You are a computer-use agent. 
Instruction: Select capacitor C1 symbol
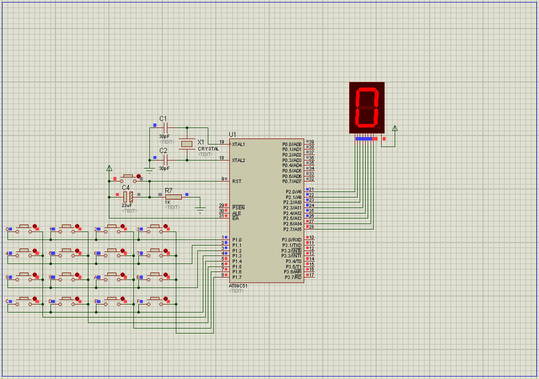pyautogui.click(x=165, y=128)
